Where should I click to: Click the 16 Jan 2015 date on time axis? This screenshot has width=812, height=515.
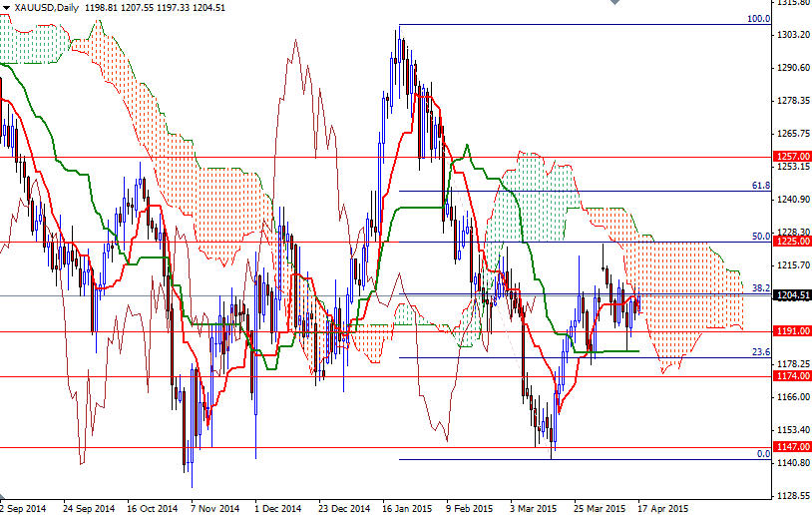tap(407, 507)
